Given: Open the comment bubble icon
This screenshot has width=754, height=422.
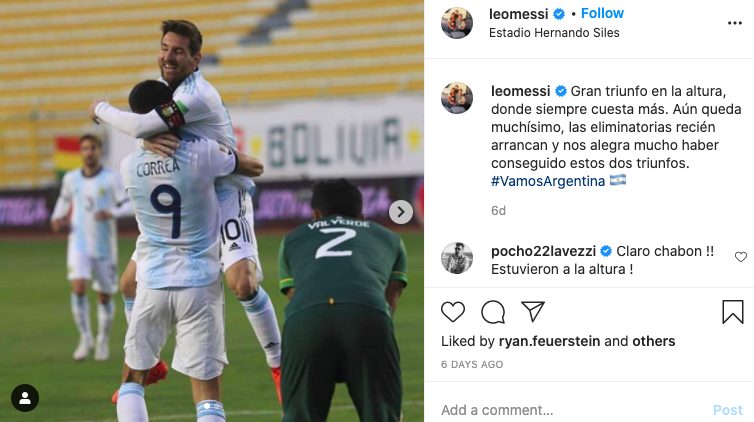Looking at the screenshot, I should coord(493,312).
